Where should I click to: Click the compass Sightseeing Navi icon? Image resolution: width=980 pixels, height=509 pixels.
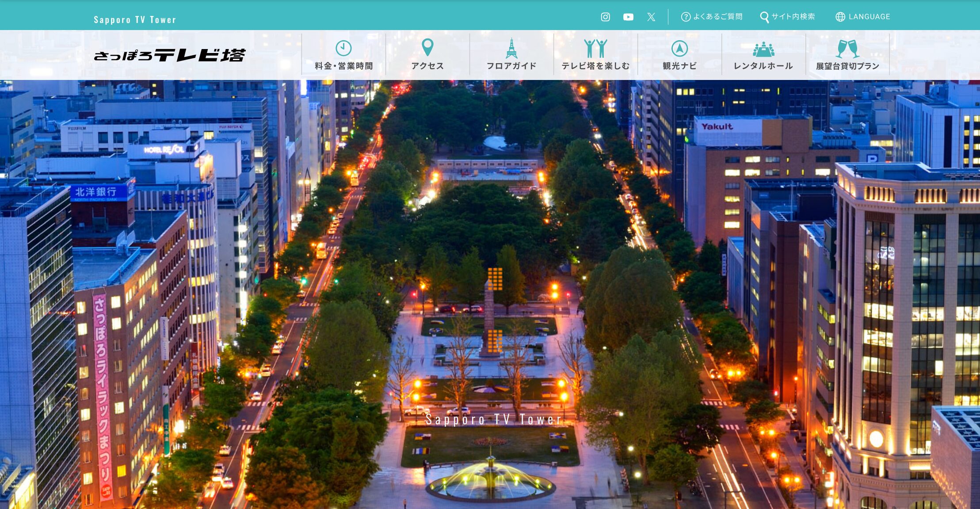coord(679,48)
